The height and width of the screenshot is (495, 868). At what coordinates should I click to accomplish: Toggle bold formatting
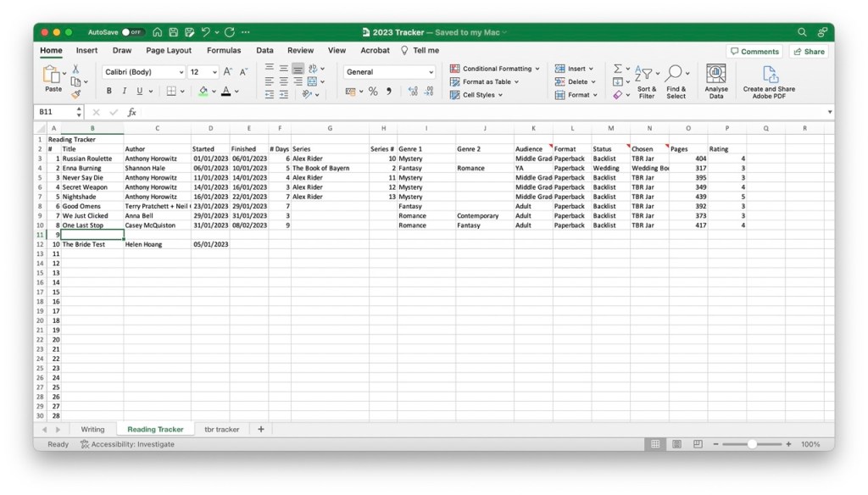point(109,92)
